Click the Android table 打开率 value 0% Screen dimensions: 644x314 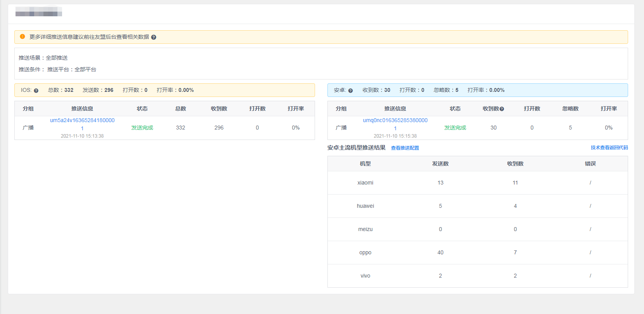pyautogui.click(x=609, y=128)
